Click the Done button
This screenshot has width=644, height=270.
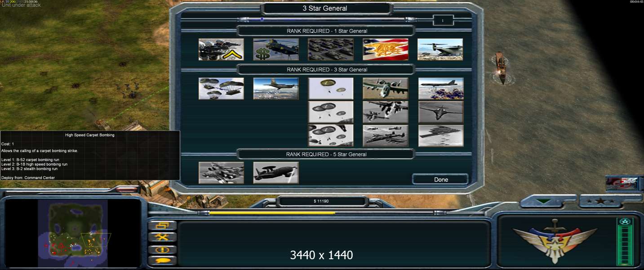click(x=440, y=180)
